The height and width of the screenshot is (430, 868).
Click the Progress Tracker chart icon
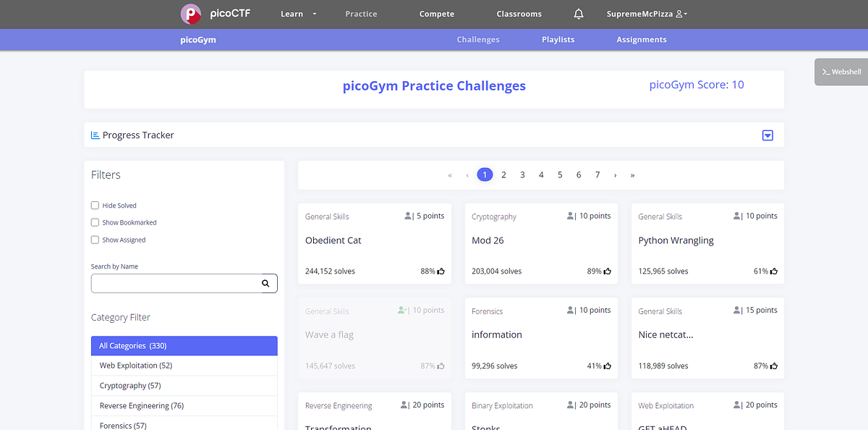point(95,135)
